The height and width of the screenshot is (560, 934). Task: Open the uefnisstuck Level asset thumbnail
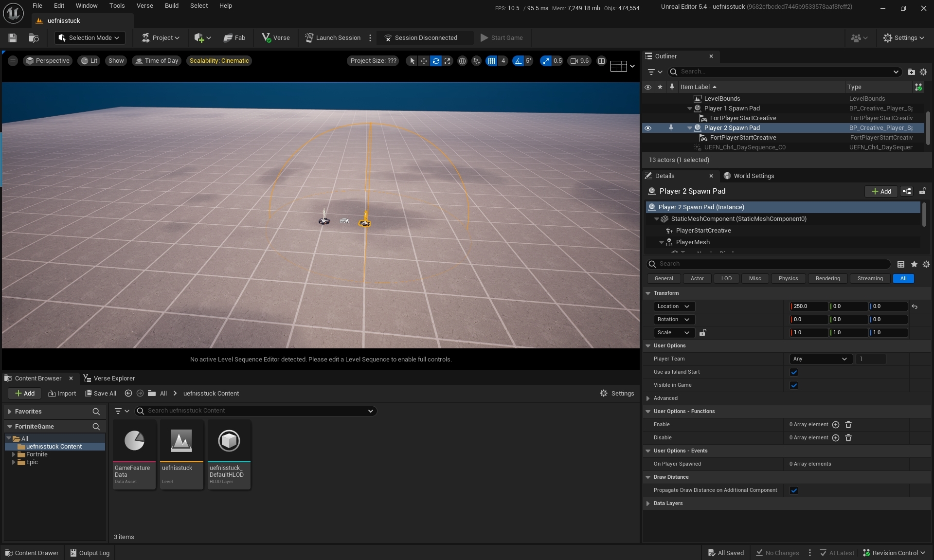coord(181,441)
